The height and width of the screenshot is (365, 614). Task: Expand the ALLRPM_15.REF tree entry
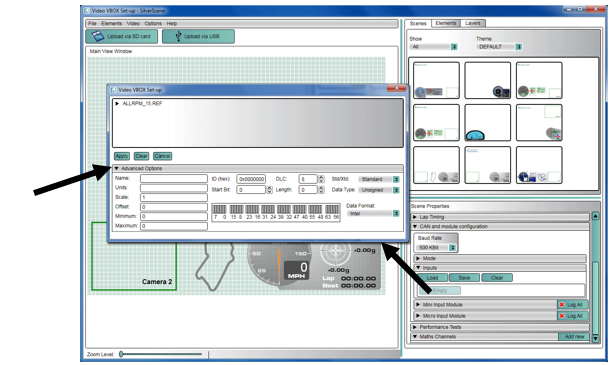117,104
